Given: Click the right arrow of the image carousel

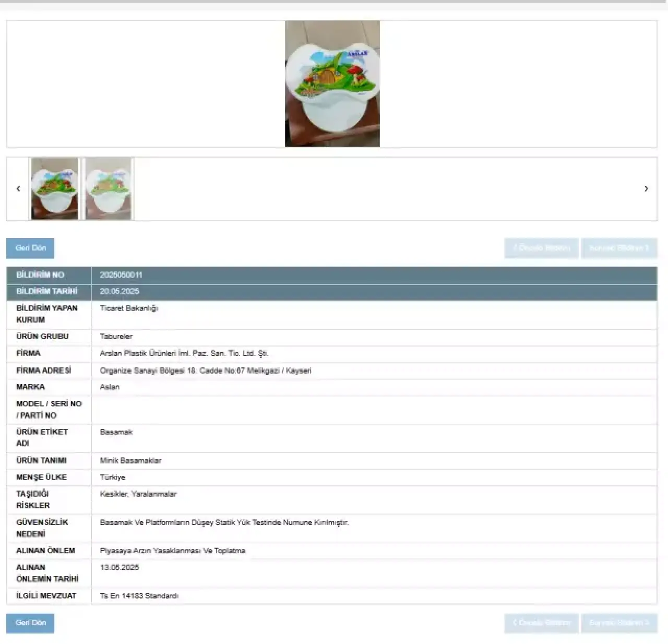Looking at the screenshot, I should click(x=646, y=188).
